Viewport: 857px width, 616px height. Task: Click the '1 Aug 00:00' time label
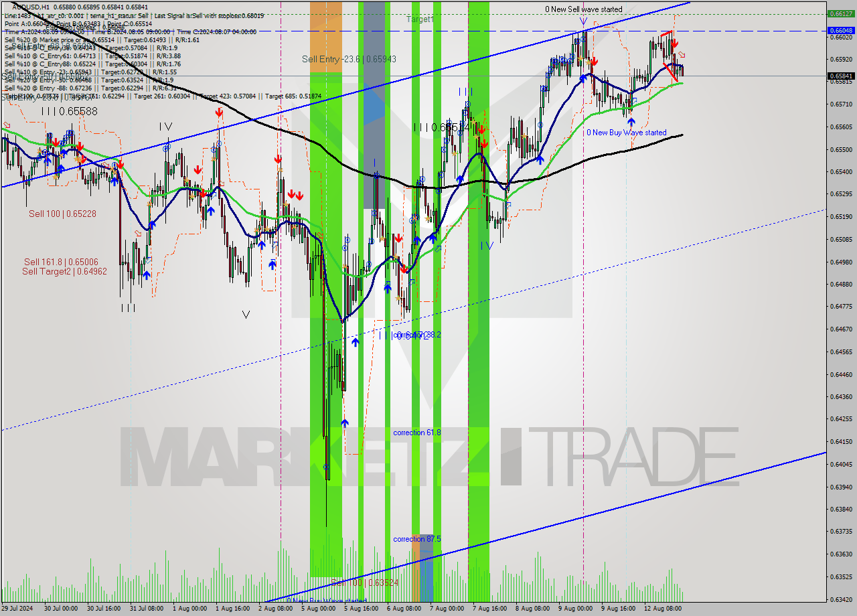pos(189,609)
